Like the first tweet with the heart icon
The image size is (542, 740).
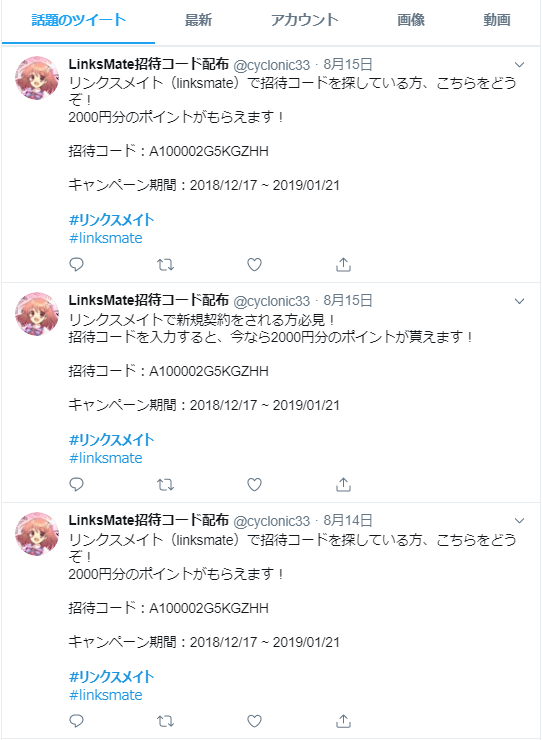(254, 265)
